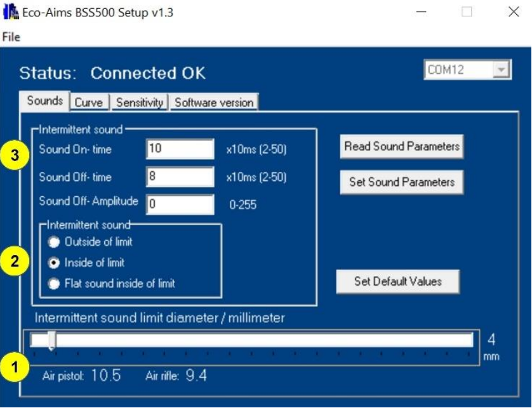The height and width of the screenshot is (408, 532).
Task: Click the Sound Off-time input field
Action: [x=180, y=176]
